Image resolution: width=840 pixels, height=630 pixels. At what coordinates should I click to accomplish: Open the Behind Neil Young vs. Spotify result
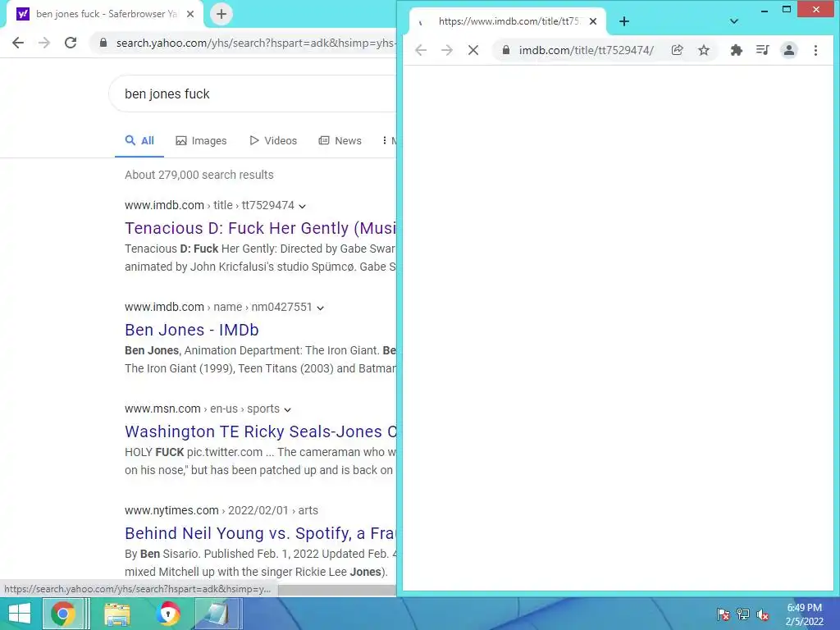pos(260,533)
